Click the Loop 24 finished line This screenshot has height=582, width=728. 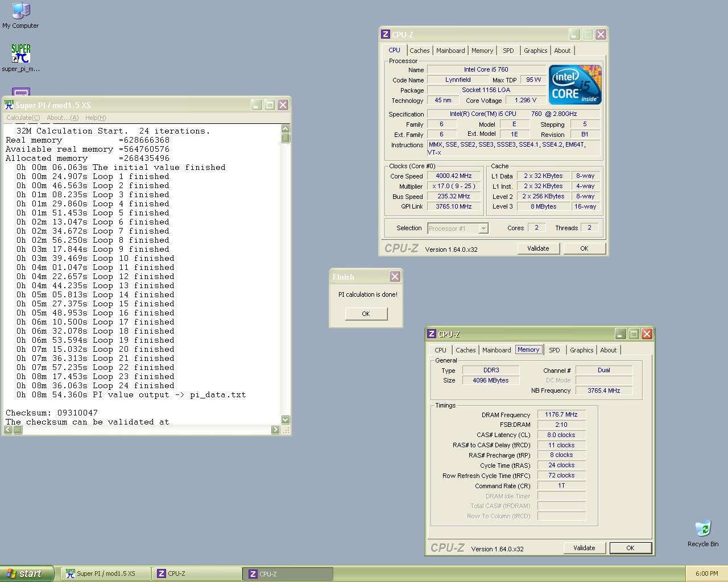95,385
